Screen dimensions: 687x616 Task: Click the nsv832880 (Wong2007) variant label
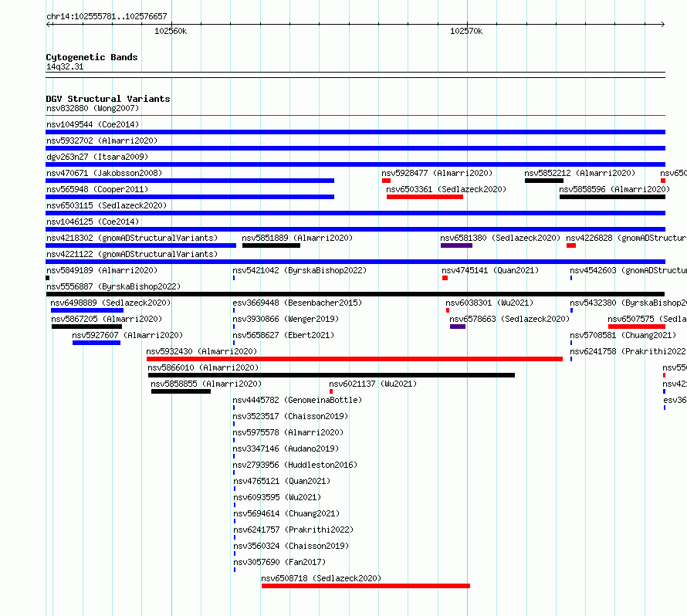(x=93, y=108)
